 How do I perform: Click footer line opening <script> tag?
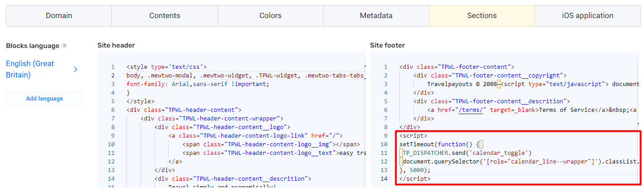(x=413, y=135)
